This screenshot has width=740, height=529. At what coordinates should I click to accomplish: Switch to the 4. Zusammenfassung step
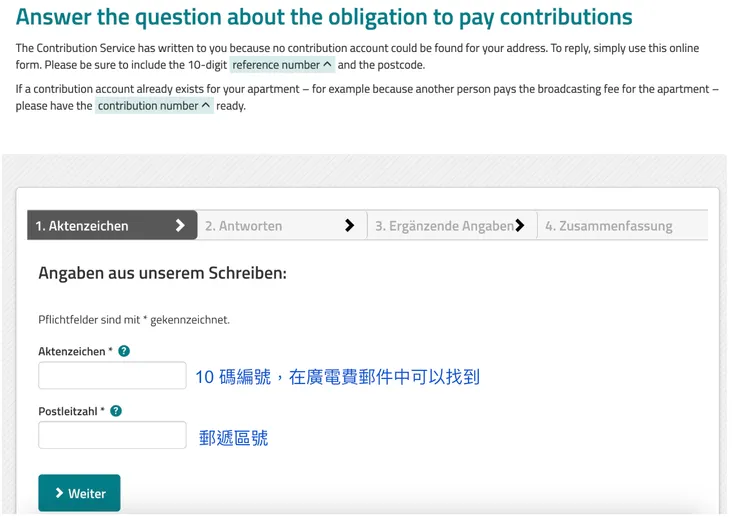(x=609, y=226)
